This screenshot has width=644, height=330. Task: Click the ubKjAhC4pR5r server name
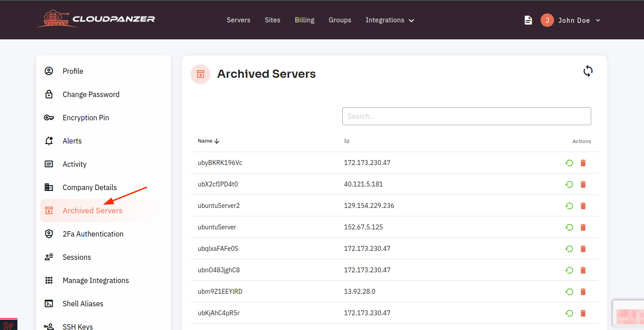click(x=219, y=313)
